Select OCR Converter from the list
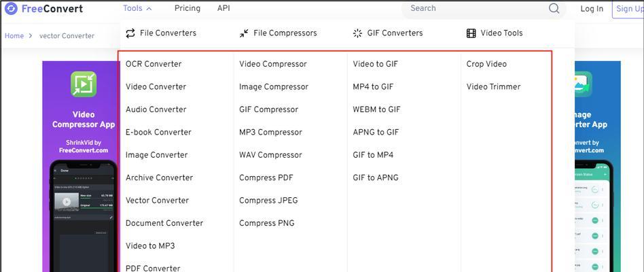The width and height of the screenshot is (644, 272). (x=154, y=64)
